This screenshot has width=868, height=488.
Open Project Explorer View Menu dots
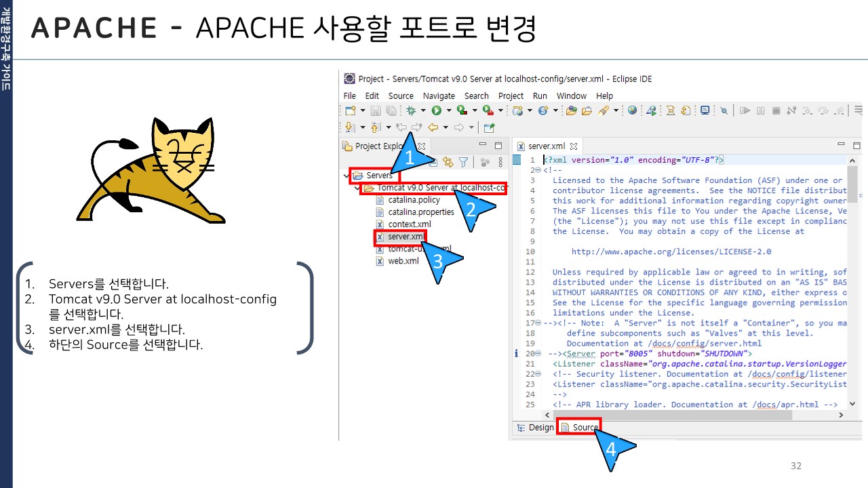point(501,161)
